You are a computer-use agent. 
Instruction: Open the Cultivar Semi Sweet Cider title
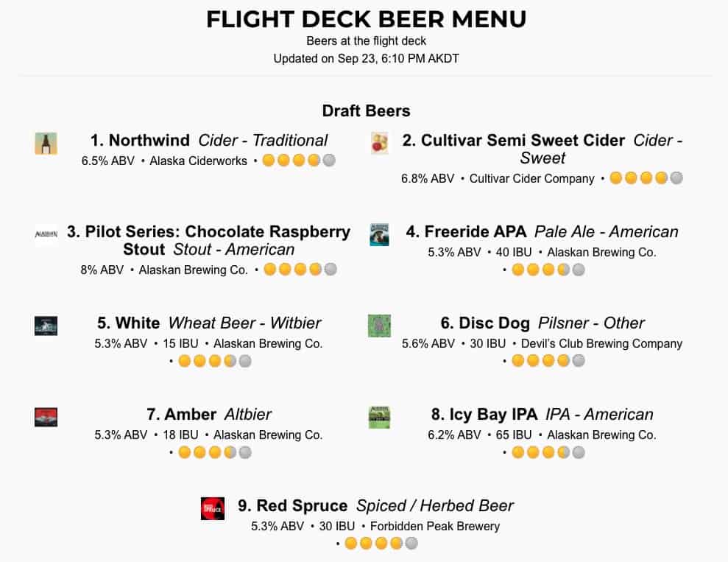[514, 140]
